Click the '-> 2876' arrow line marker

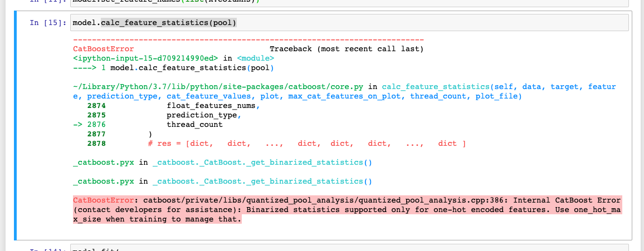[x=89, y=125]
